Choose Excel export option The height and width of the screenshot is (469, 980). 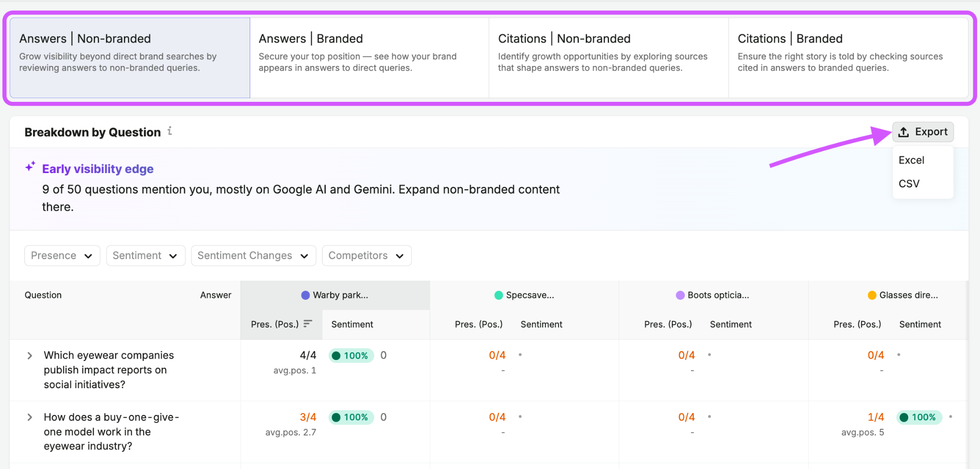[x=912, y=160]
